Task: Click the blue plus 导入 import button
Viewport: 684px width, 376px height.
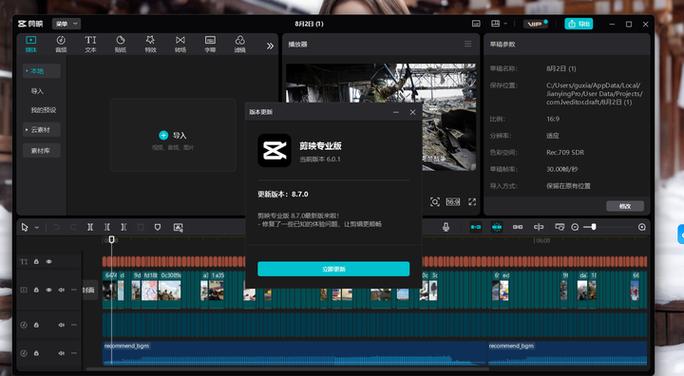Action: 173,135
